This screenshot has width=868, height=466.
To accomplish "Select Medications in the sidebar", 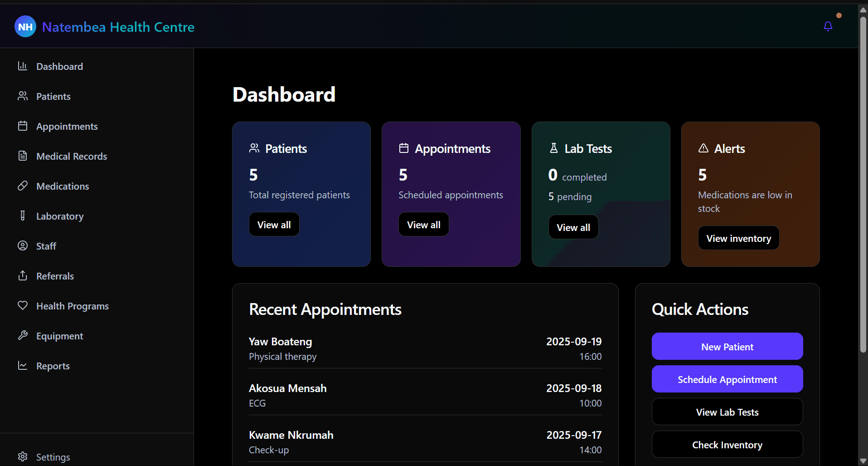I will coord(97,186).
